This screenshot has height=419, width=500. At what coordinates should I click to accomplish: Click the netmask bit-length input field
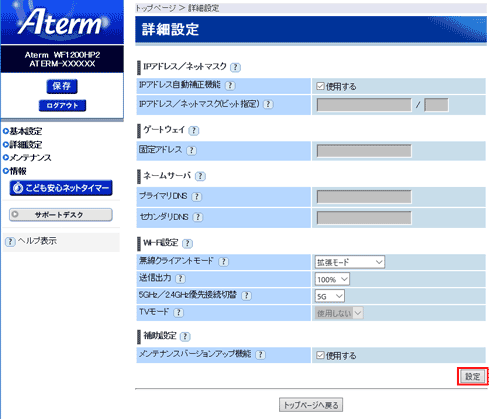(436, 105)
